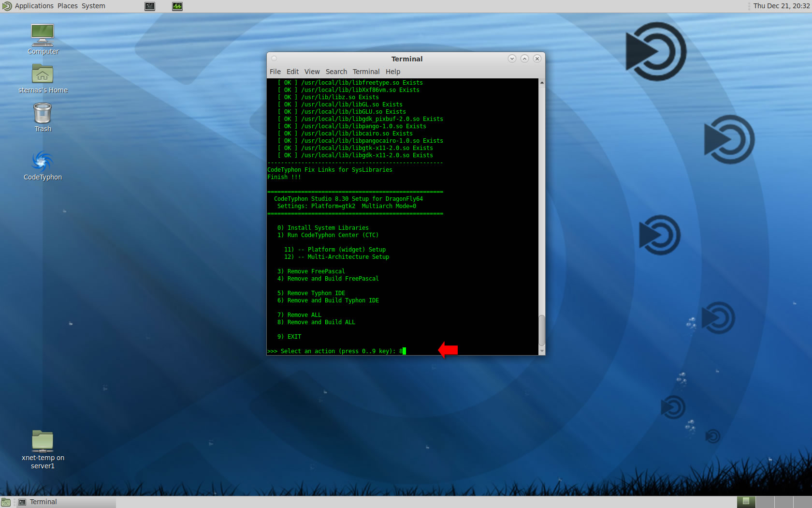The width and height of the screenshot is (812, 508).
Task: Click the libgdk-x11-2.0.so Exists line
Action: (355, 155)
